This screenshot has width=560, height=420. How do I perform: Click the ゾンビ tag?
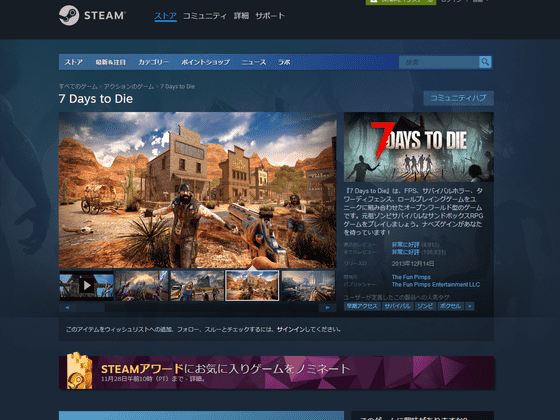click(x=425, y=306)
